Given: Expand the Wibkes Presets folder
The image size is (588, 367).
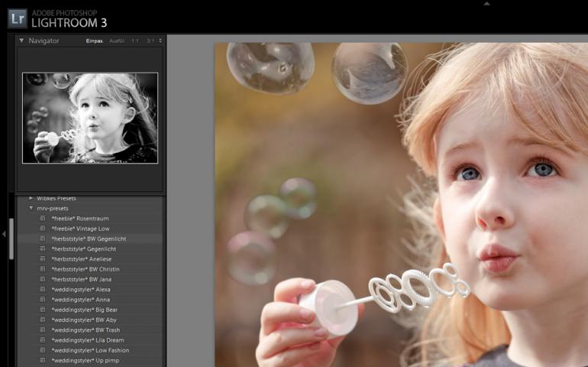Looking at the screenshot, I should pyautogui.click(x=31, y=198).
